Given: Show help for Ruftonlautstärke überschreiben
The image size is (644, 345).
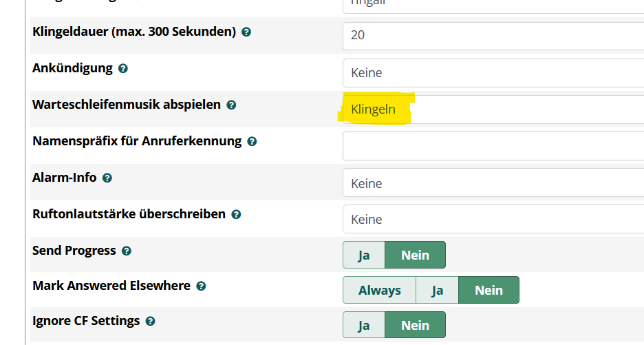Looking at the screenshot, I should 236,215.
